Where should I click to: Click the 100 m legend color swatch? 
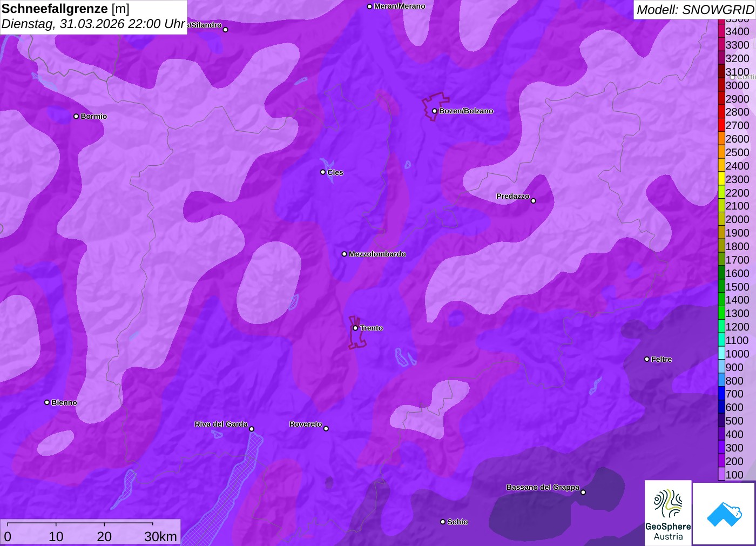point(721,474)
